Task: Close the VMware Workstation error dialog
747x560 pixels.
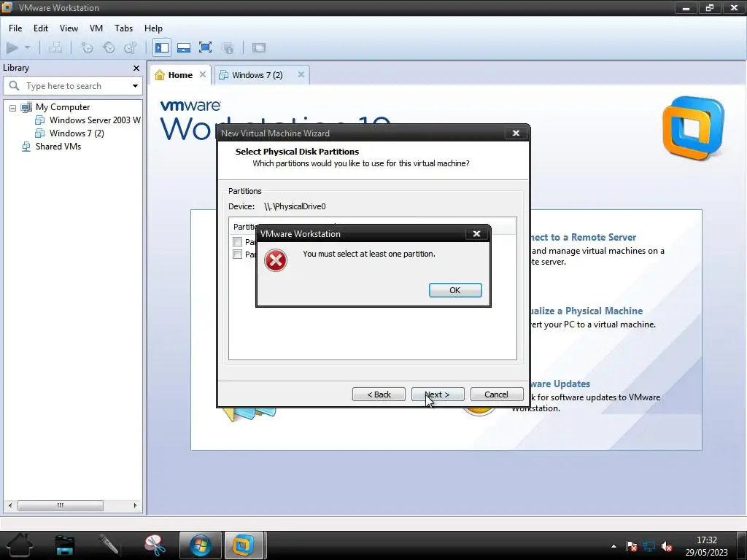Action: point(476,233)
